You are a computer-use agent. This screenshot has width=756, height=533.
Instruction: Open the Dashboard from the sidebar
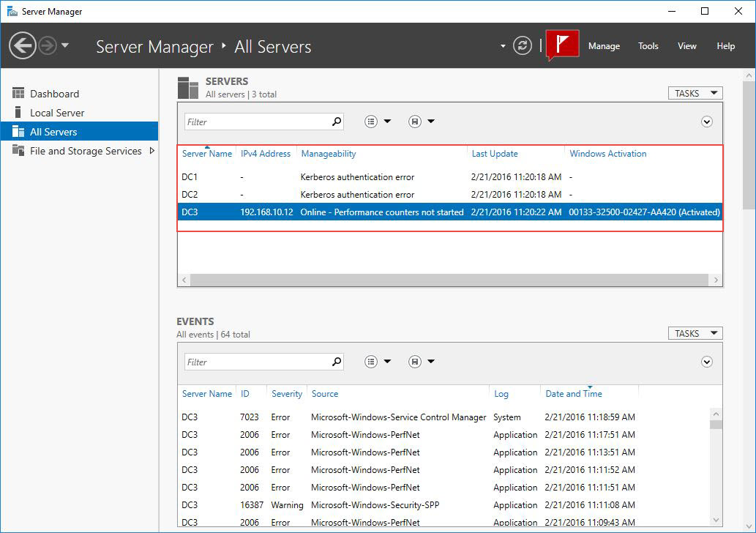tap(53, 93)
